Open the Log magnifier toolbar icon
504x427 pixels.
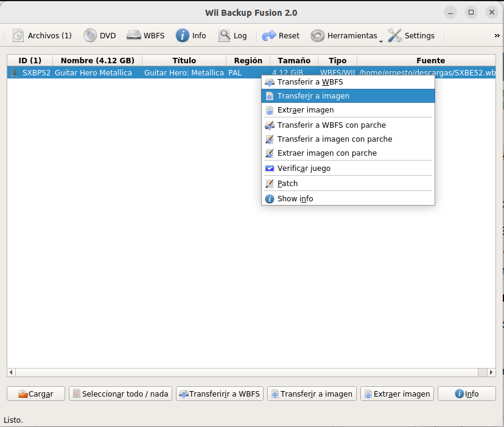coord(225,36)
